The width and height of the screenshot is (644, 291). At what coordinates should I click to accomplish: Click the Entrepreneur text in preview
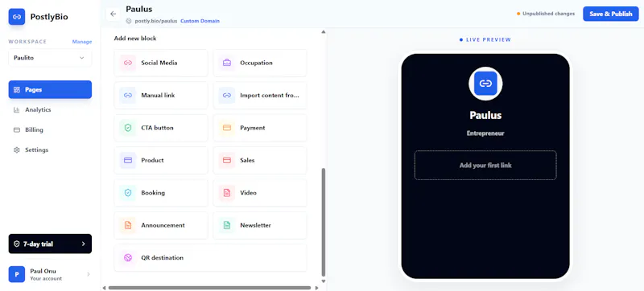485,133
